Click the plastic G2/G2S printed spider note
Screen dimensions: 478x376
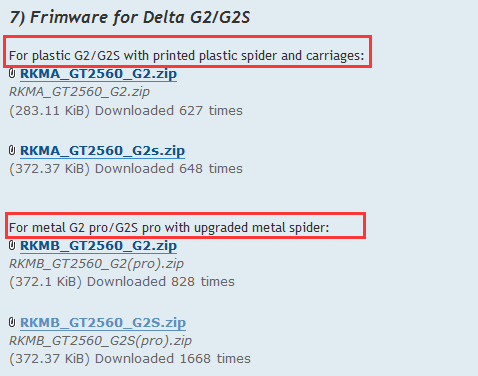[x=187, y=56]
